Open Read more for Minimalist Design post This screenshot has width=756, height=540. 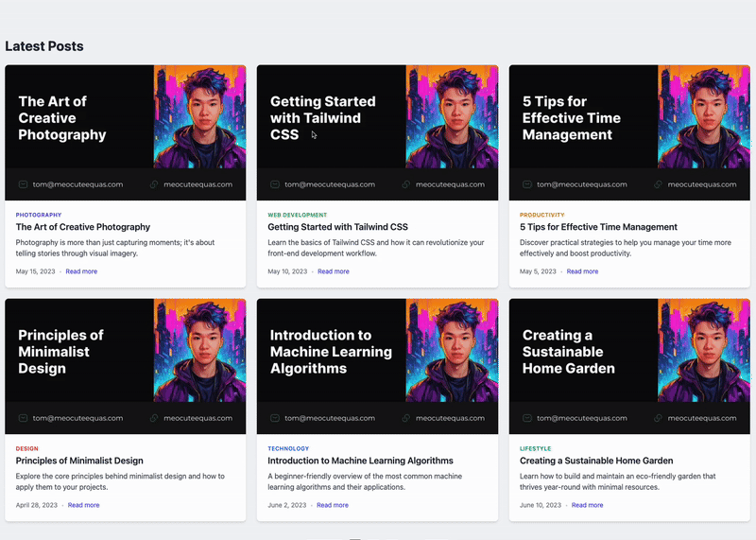tap(83, 505)
